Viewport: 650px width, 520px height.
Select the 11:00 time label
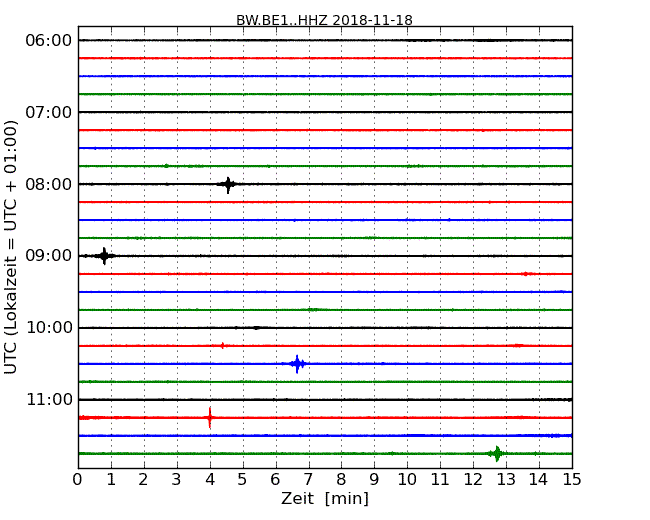pyautogui.click(x=49, y=399)
